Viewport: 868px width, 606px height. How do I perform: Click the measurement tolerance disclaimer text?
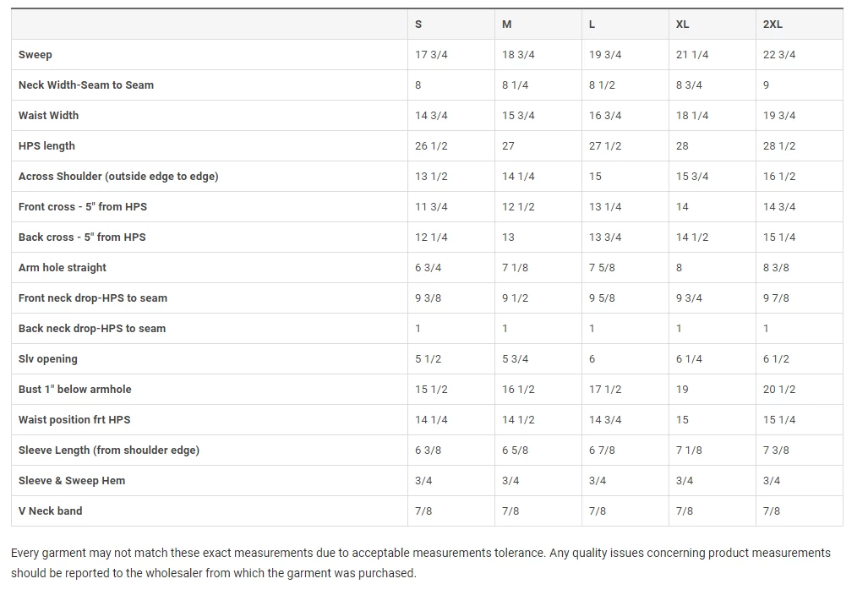(x=420, y=563)
